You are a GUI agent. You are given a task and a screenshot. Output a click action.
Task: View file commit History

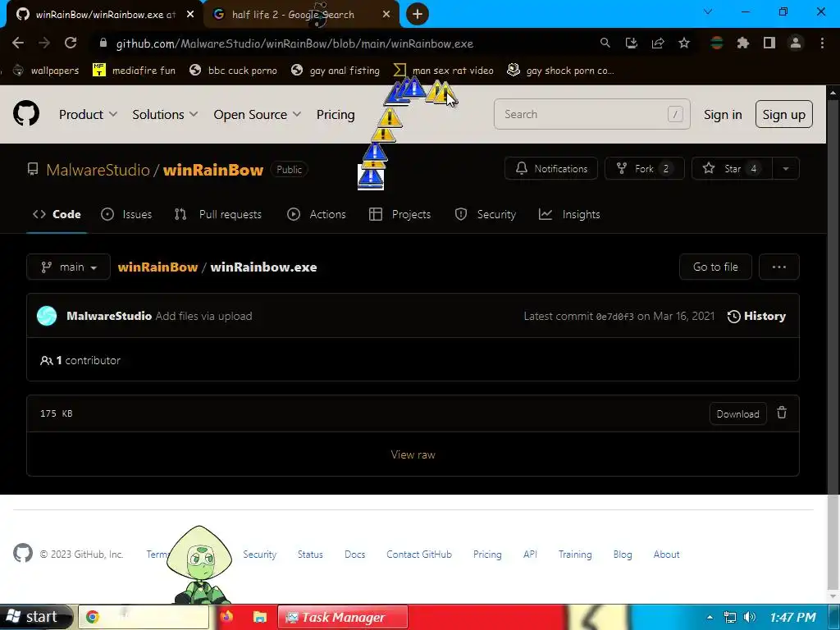756,316
